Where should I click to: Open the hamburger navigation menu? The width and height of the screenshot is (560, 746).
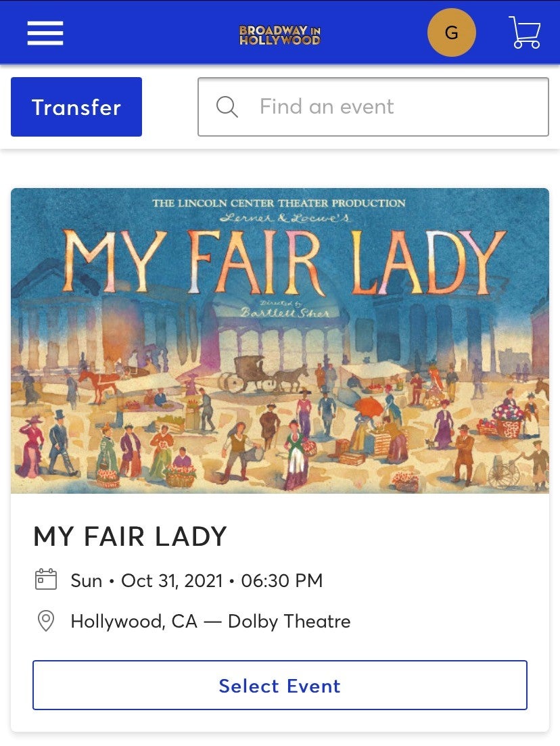pyautogui.click(x=45, y=33)
